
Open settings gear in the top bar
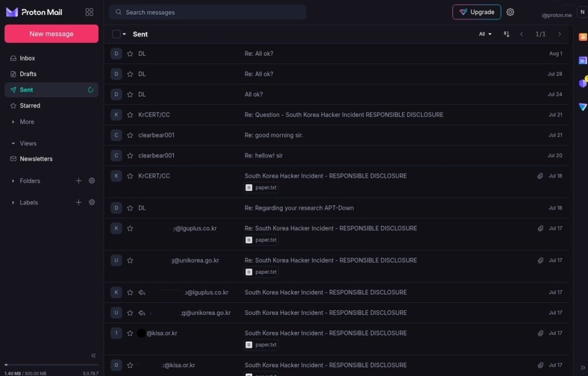510,12
